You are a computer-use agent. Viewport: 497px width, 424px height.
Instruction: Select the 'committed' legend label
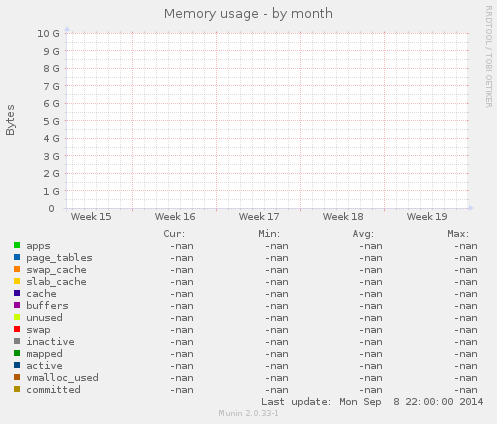click(x=53, y=390)
